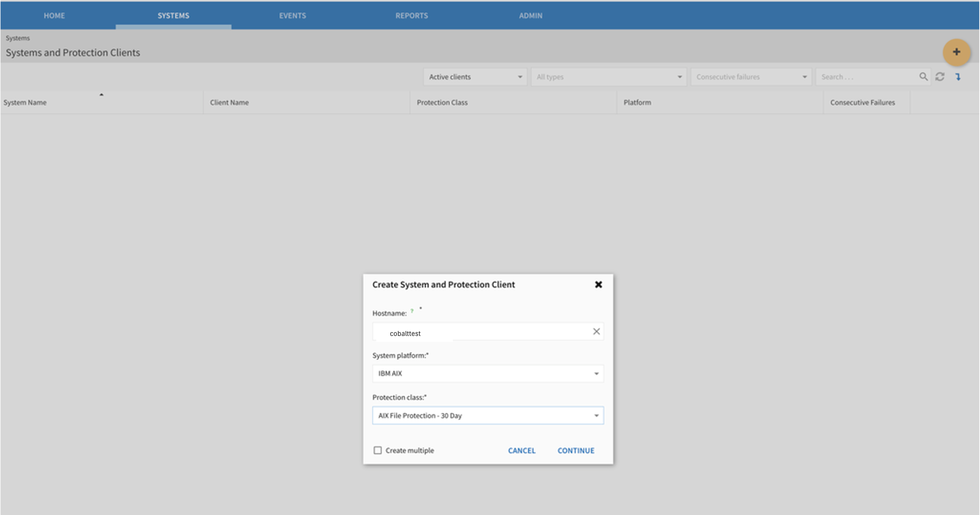Click the green Hostname help icon
This screenshot has width=980, height=515.
412,311
